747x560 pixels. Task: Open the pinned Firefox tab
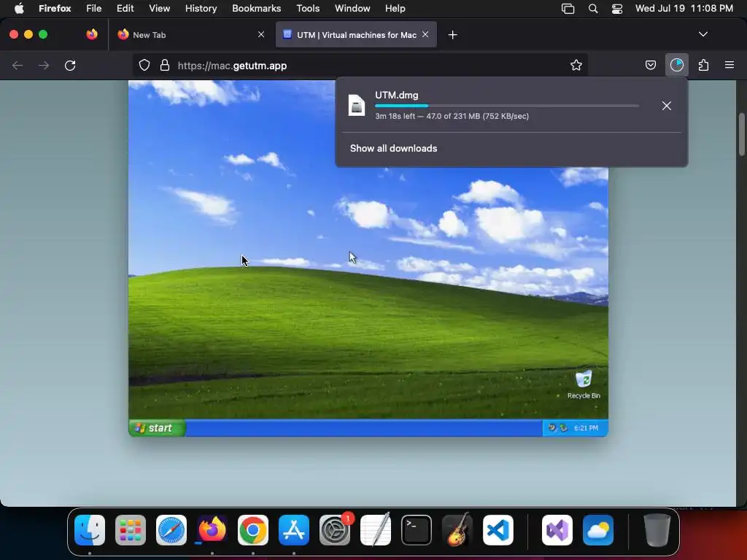click(92, 34)
